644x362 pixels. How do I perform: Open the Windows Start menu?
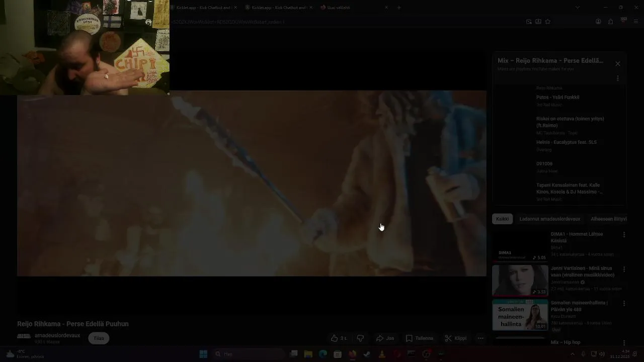[x=203, y=354]
